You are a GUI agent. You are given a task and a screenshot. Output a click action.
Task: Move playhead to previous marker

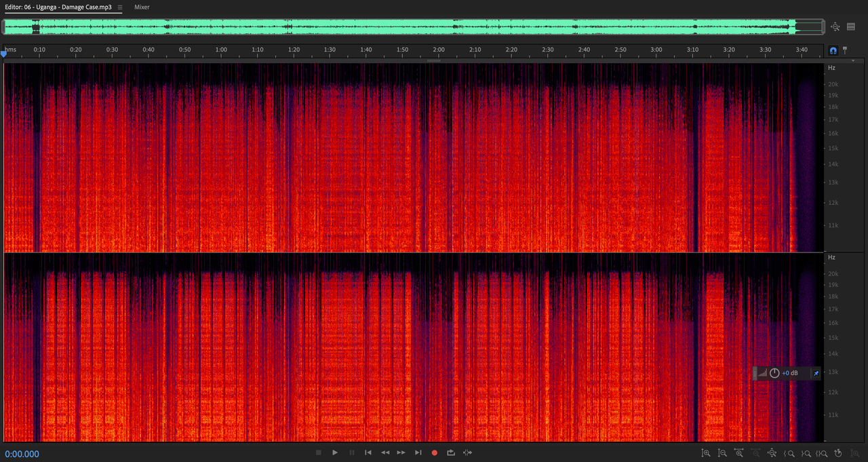[368, 453]
